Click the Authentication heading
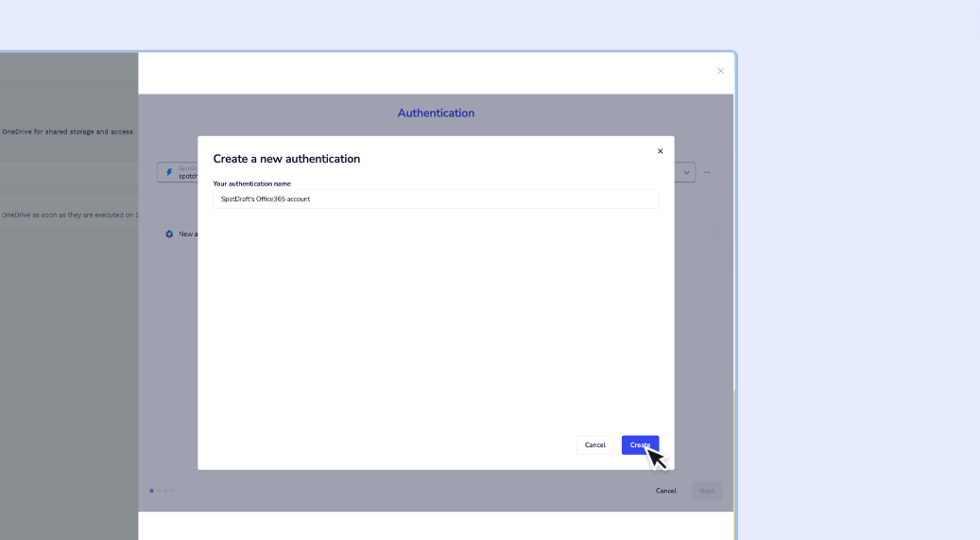 point(436,113)
